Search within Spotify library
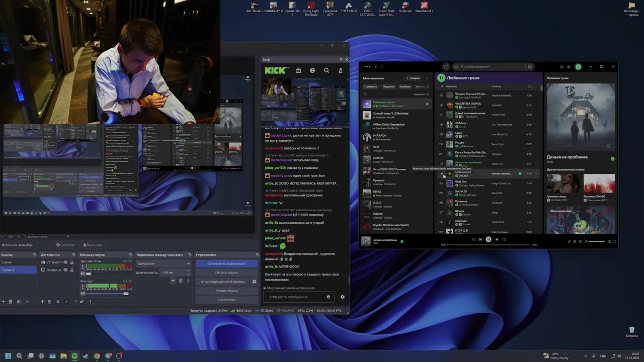The height and width of the screenshot is (362, 644). (366, 94)
